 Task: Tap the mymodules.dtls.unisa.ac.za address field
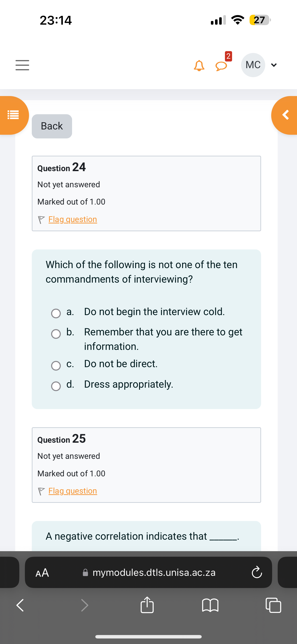click(x=148, y=573)
